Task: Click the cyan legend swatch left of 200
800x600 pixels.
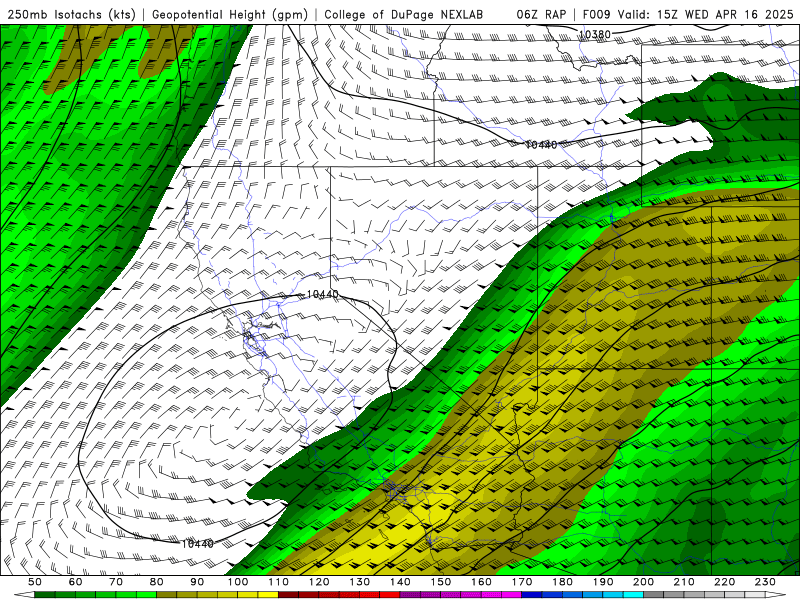Action: [634, 595]
